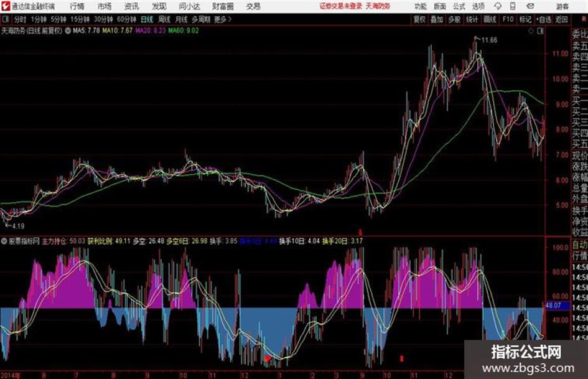Expand the 股票指标网 sub-indicator dropdown arrow
Screen dimensions: 588x379
(x=4, y=241)
